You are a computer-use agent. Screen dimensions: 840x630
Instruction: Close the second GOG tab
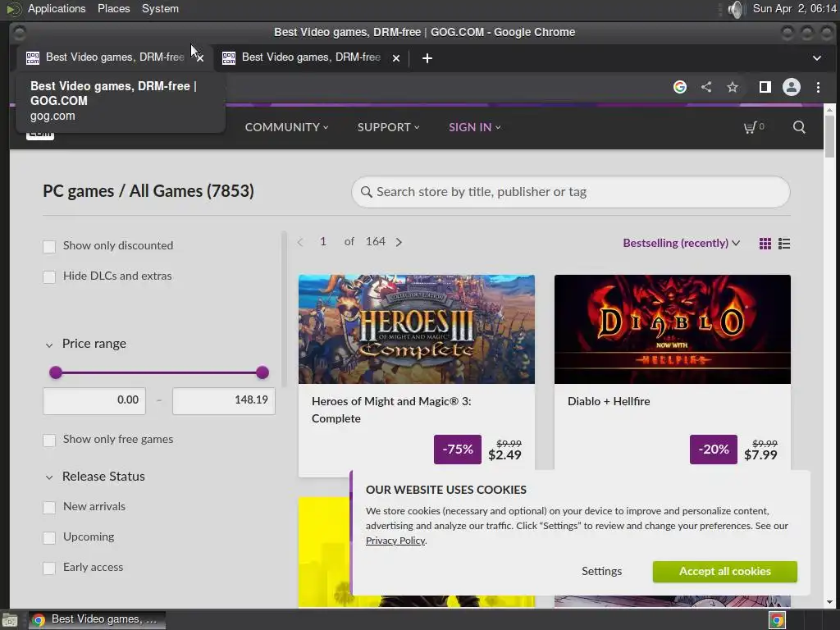396,58
